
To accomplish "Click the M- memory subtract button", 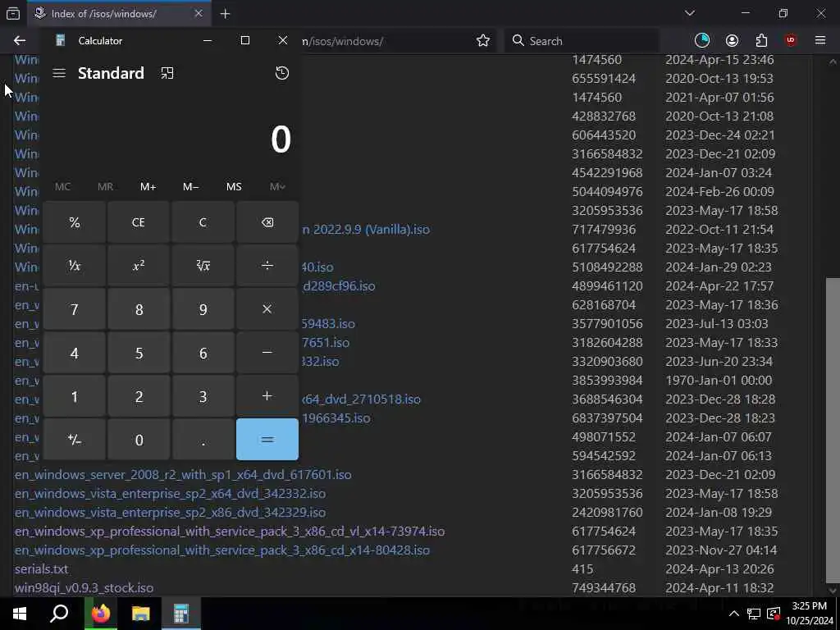I will tap(190, 186).
